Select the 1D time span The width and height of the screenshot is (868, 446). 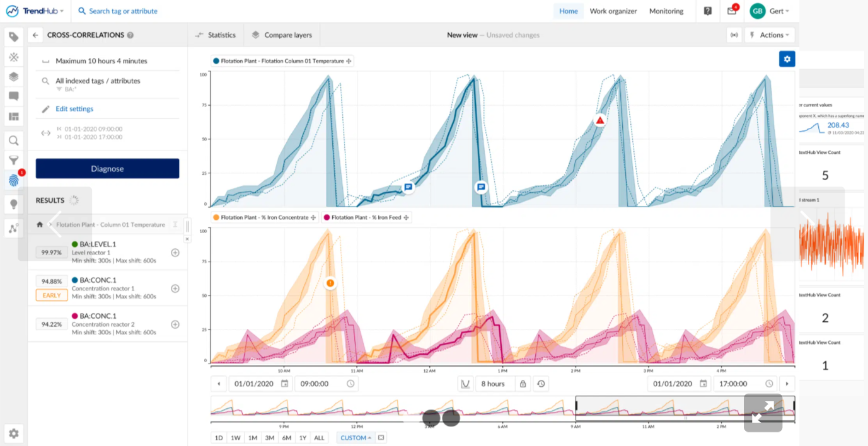(219, 438)
